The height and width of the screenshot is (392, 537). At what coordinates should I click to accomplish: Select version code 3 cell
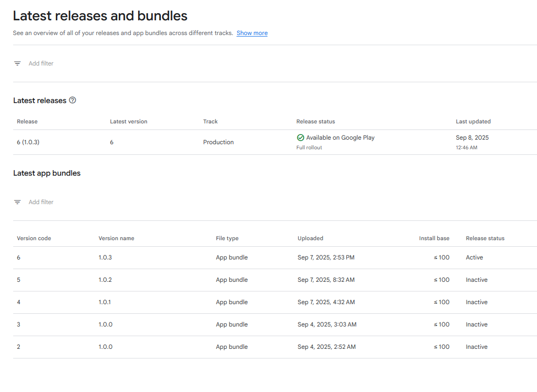pyautogui.click(x=18, y=324)
